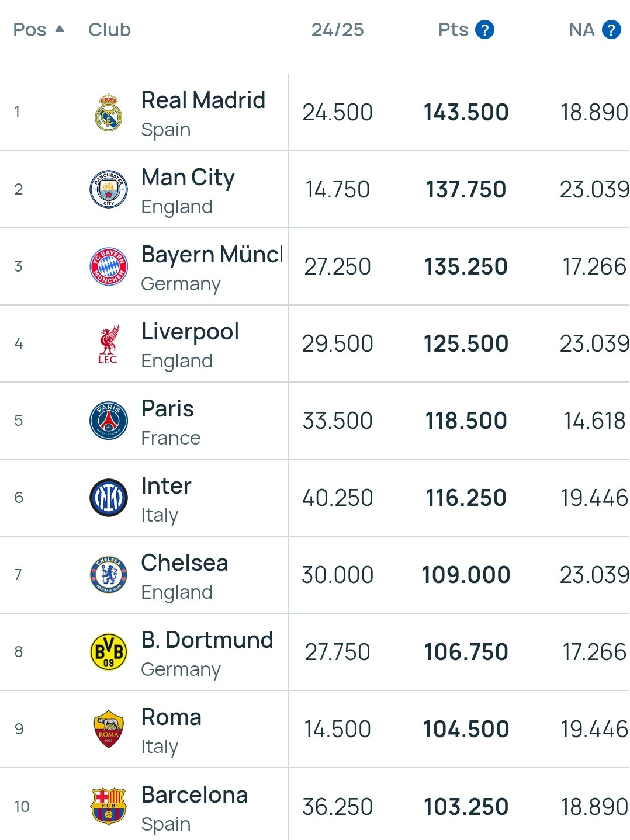Image resolution: width=630 pixels, height=840 pixels.
Task: Open the NA column help icon
Action: click(611, 29)
